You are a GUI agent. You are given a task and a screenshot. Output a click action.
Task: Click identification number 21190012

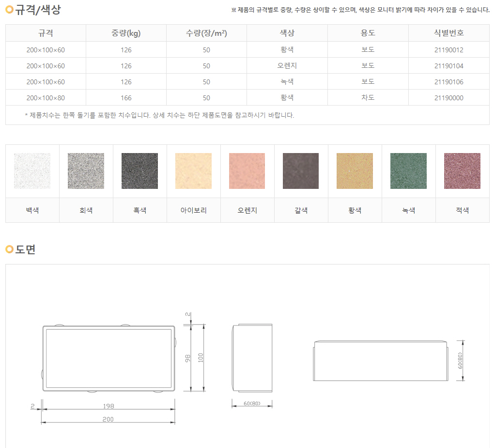(x=449, y=49)
